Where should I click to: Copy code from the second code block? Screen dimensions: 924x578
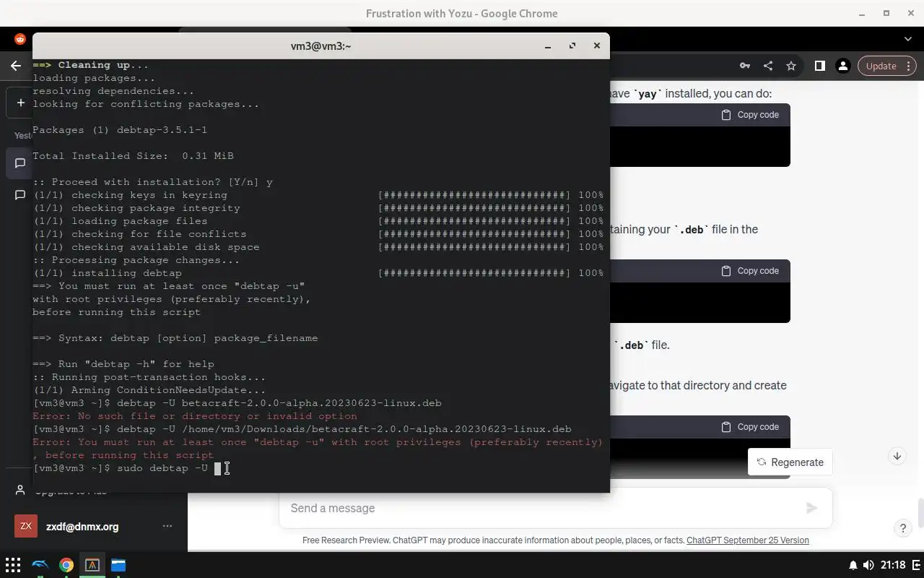click(x=750, y=271)
